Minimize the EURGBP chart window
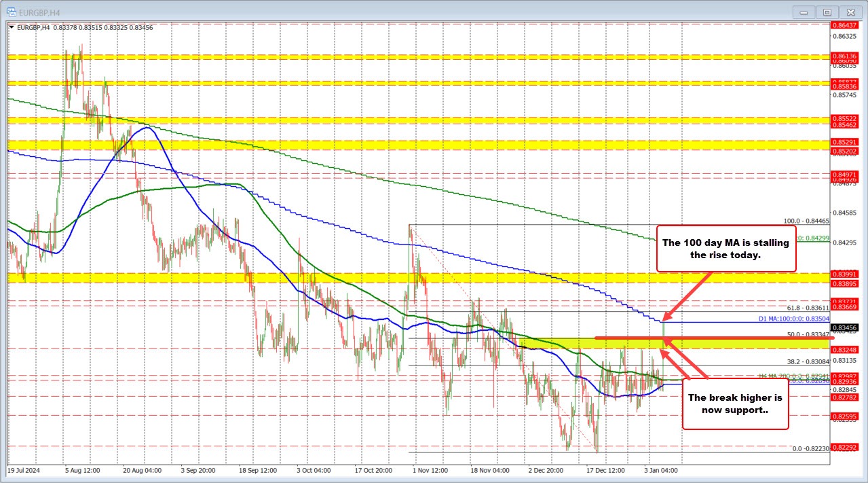This screenshot has width=868, height=483. click(x=803, y=12)
